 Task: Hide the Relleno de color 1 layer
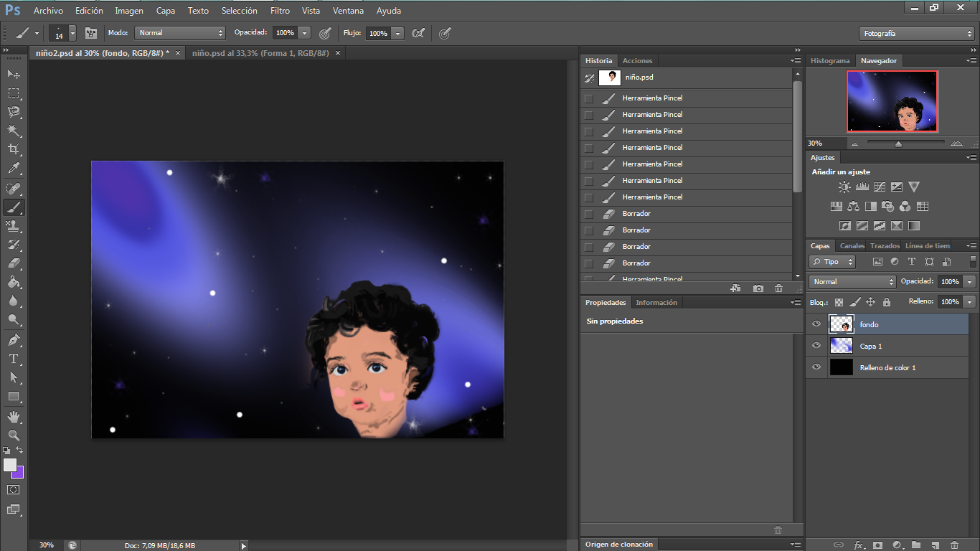point(816,367)
